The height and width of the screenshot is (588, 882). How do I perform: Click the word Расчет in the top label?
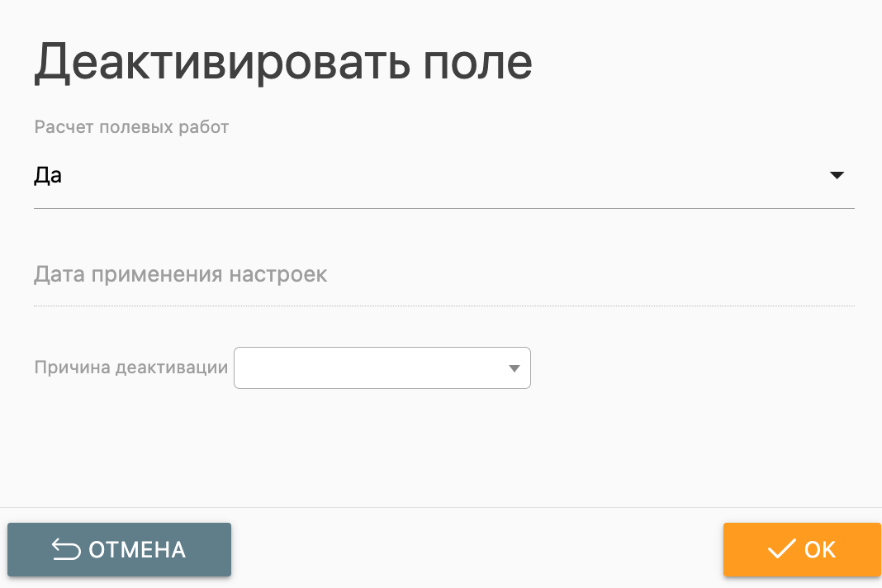(64, 127)
